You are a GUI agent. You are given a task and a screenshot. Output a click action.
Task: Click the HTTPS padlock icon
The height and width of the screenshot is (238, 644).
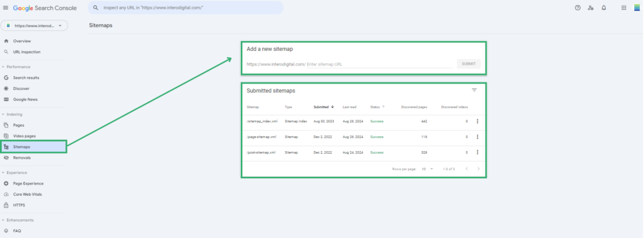[6, 205]
